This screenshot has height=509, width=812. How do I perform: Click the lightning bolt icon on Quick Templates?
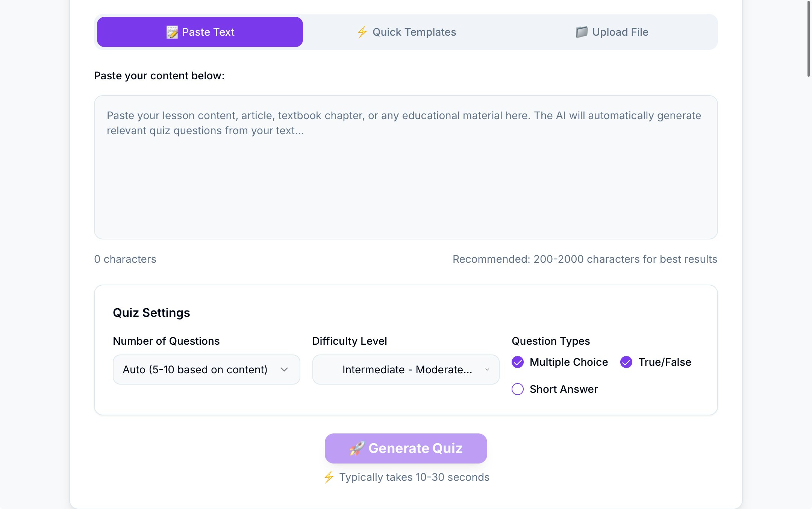[362, 32]
